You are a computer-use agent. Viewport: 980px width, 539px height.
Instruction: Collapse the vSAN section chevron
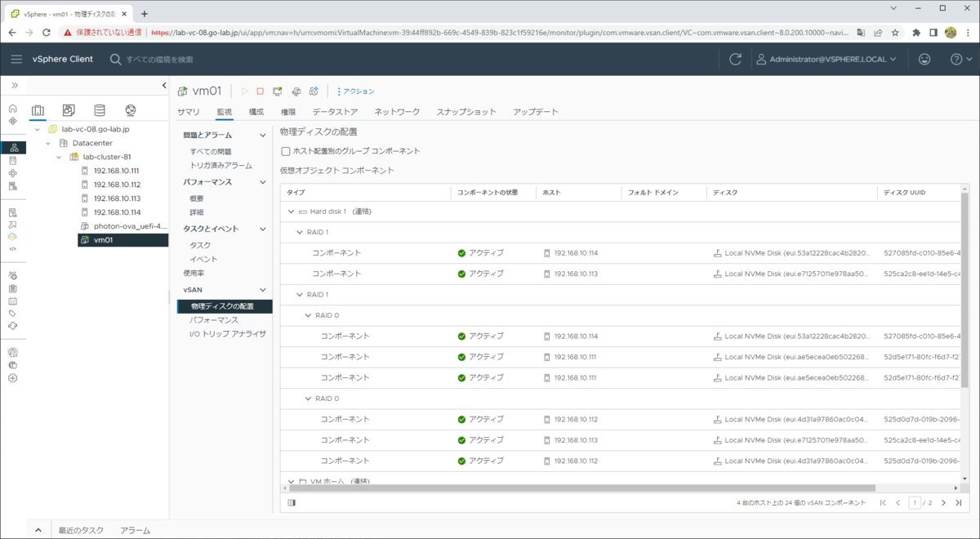(263, 290)
